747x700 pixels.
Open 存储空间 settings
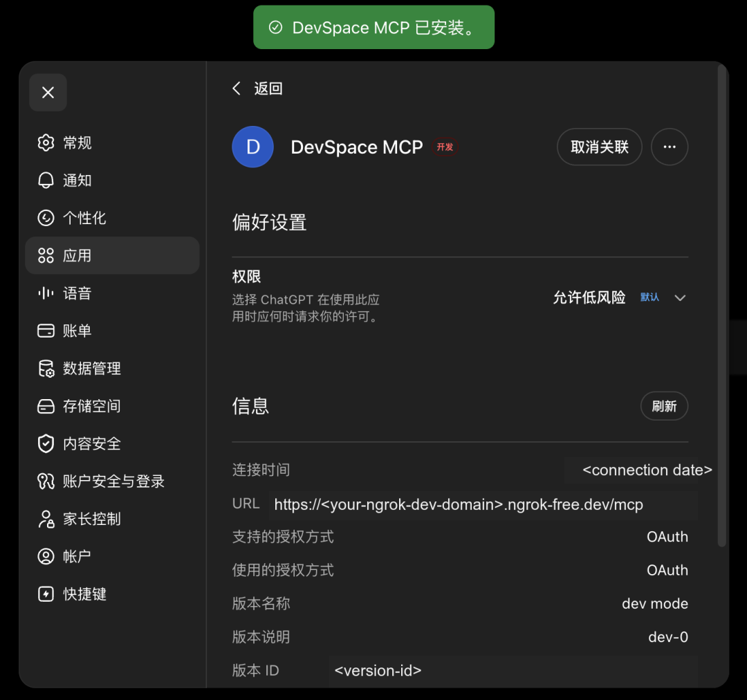(112, 406)
